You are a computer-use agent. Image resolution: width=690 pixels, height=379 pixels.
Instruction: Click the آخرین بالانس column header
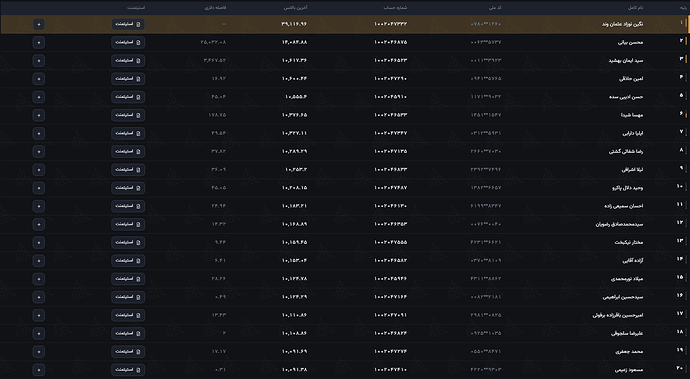coord(295,7)
